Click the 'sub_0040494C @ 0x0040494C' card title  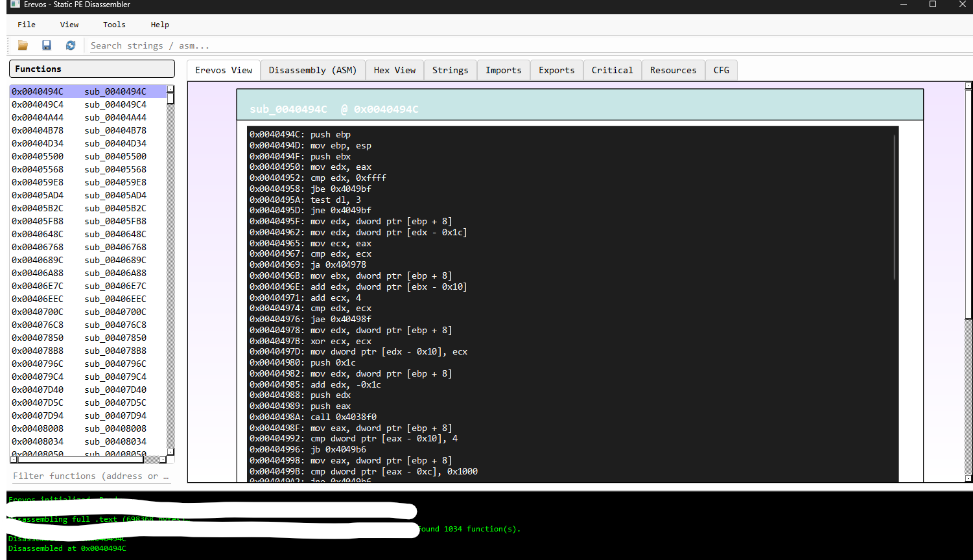point(334,110)
